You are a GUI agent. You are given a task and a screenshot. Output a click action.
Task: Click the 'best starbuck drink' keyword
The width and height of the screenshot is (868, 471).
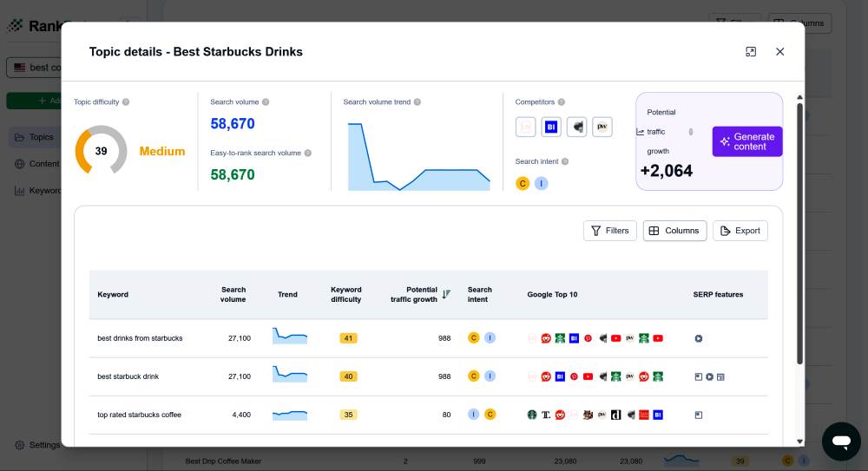[128, 376]
